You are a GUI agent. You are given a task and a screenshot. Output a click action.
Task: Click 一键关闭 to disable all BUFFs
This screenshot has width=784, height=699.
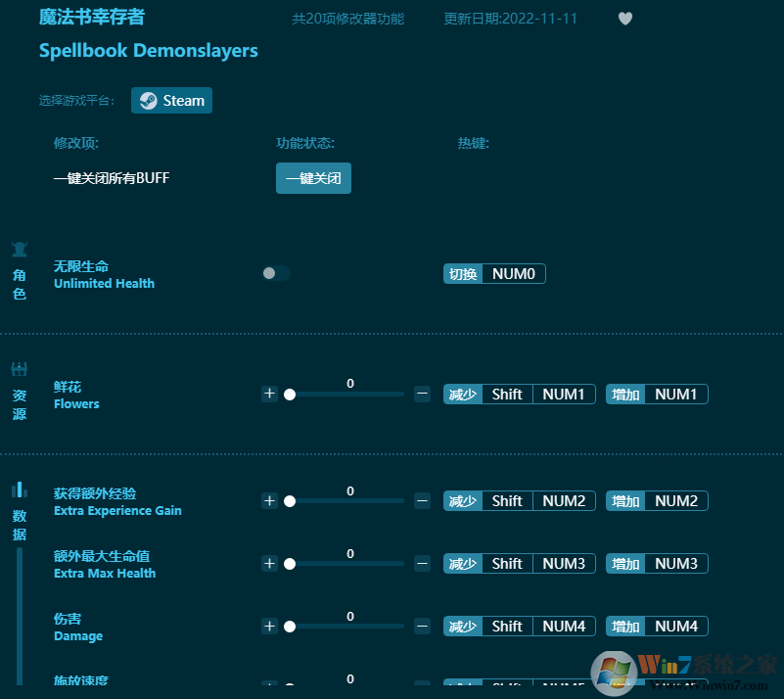(313, 178)
